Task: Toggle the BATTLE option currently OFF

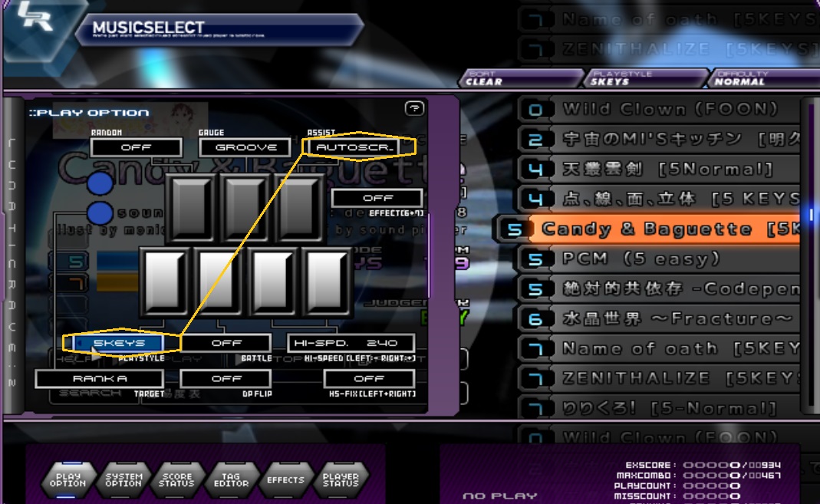Action: tap(226, 343)
